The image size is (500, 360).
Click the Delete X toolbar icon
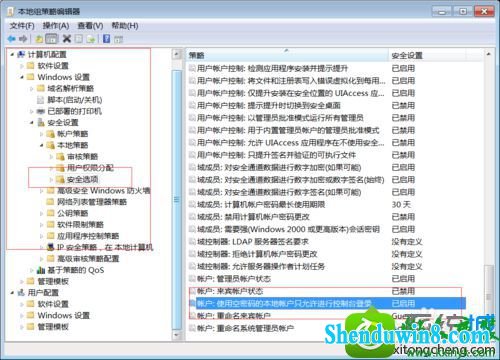67,39
